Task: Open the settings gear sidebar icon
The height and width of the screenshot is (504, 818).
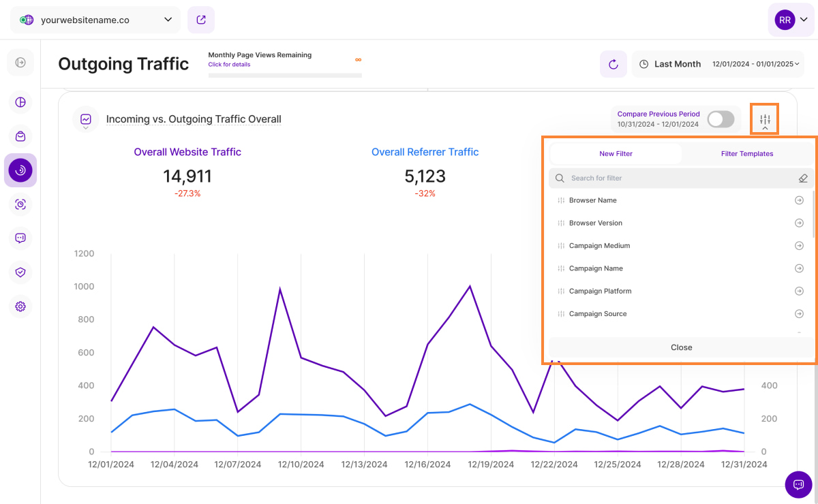Action: [x=20, y=306]
